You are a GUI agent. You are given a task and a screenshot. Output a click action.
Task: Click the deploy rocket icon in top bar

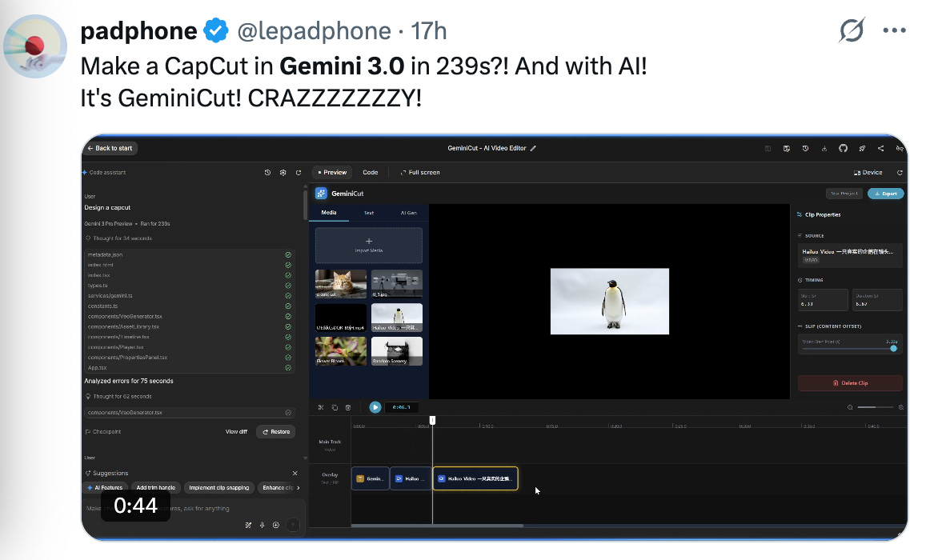pos(862,148)
